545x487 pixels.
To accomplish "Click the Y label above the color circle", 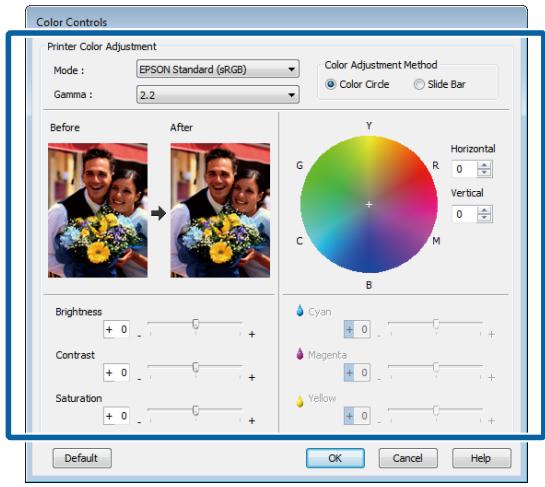I will pos(369,125).
